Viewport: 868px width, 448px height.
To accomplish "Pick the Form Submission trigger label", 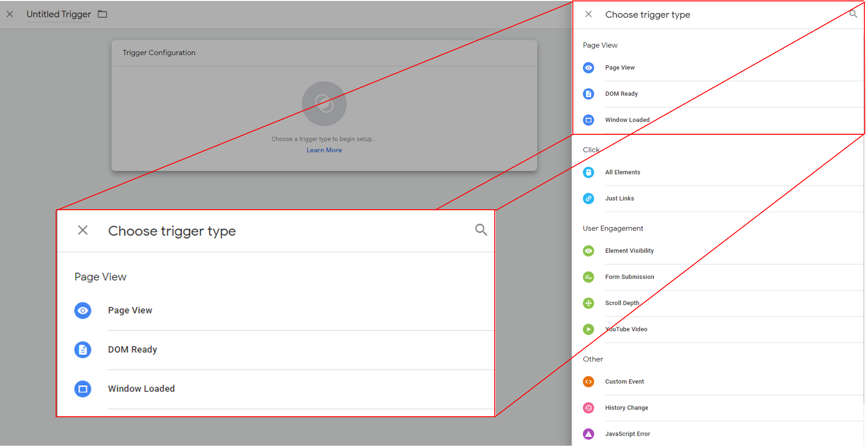I will 629,277.
